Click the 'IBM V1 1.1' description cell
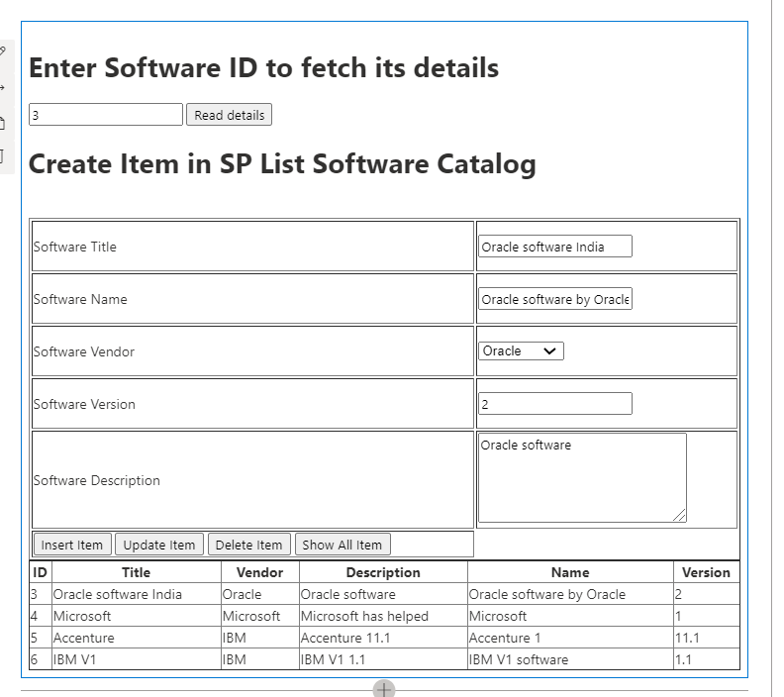The height and width of the screenshot is (697, 784). click(383, 660)
